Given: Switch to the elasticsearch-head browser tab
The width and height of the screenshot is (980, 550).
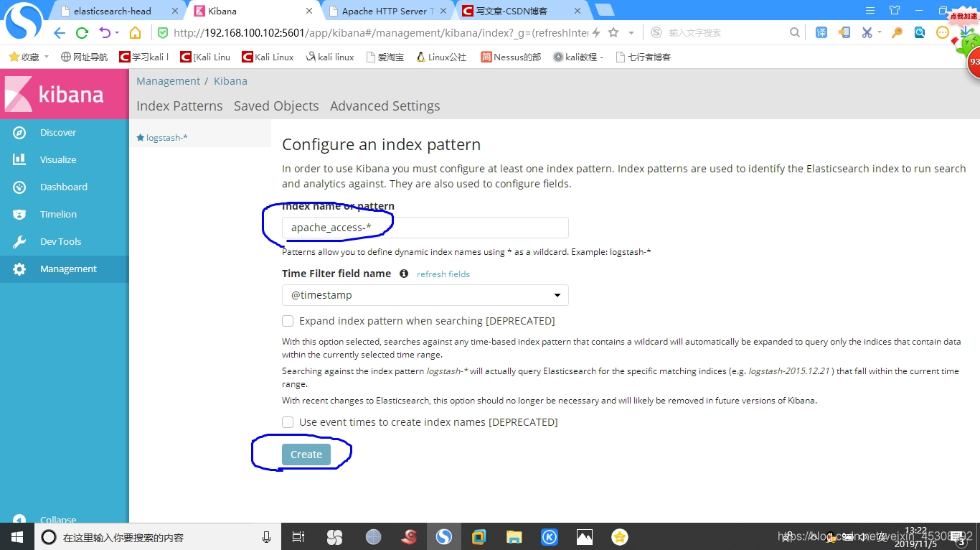Looking at the screenshot, I should pyautogui.click(x=113, y=11).
